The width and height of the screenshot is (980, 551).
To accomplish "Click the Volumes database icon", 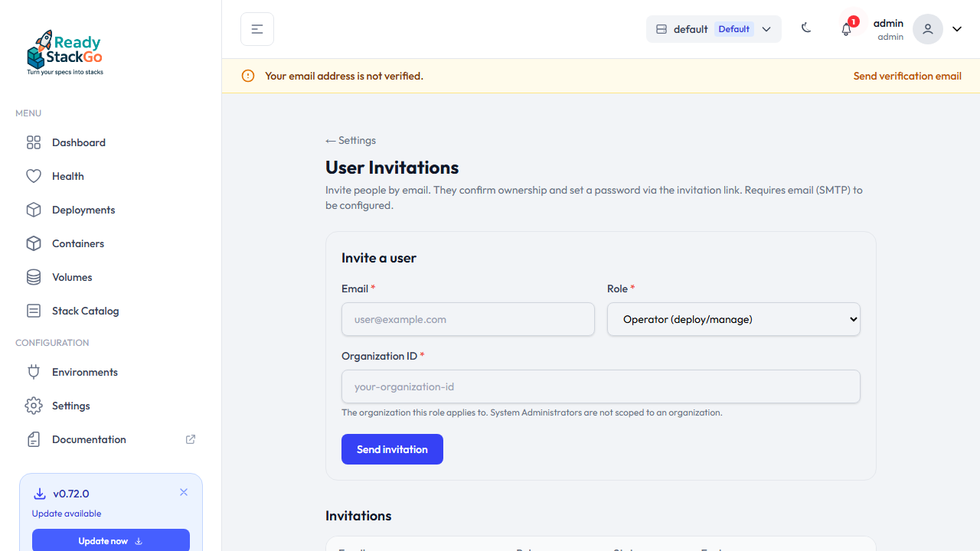I will pos(34,277).
